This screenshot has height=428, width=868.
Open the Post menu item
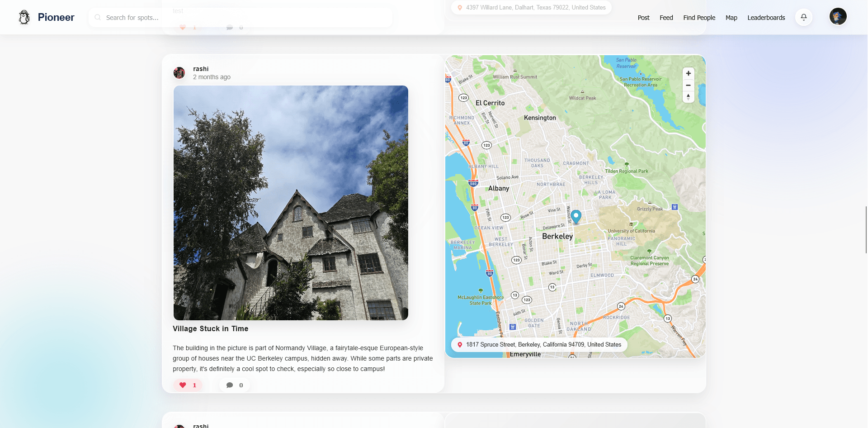click(x=643, y=18)
